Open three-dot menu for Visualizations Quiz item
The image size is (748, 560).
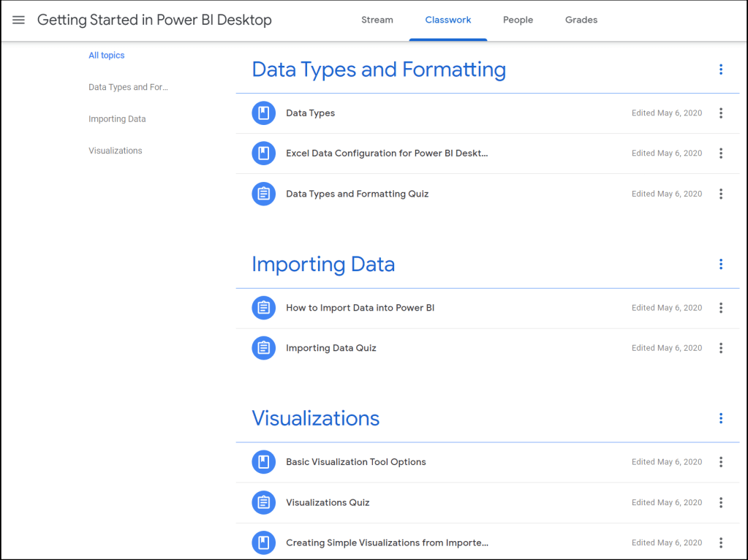(720, 502)
